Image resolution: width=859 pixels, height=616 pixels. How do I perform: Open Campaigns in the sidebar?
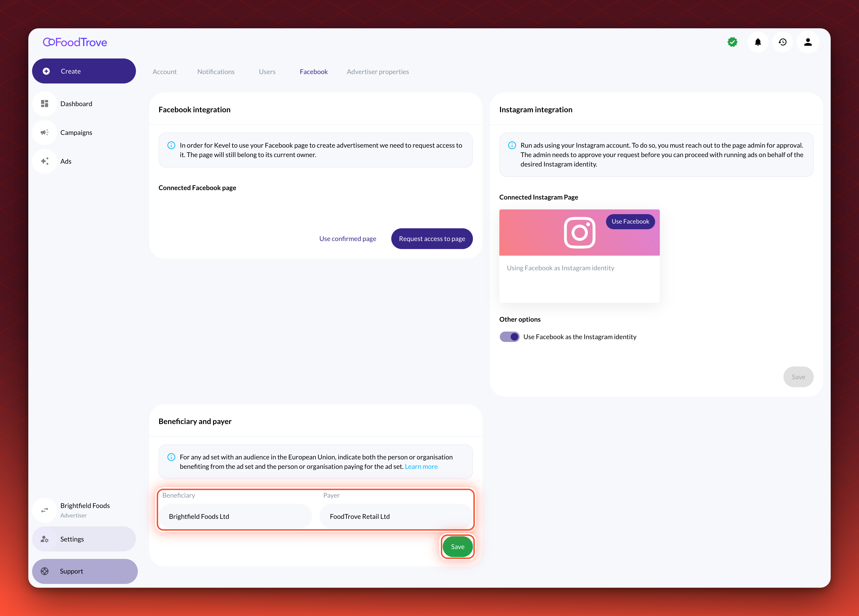[84, 133]
